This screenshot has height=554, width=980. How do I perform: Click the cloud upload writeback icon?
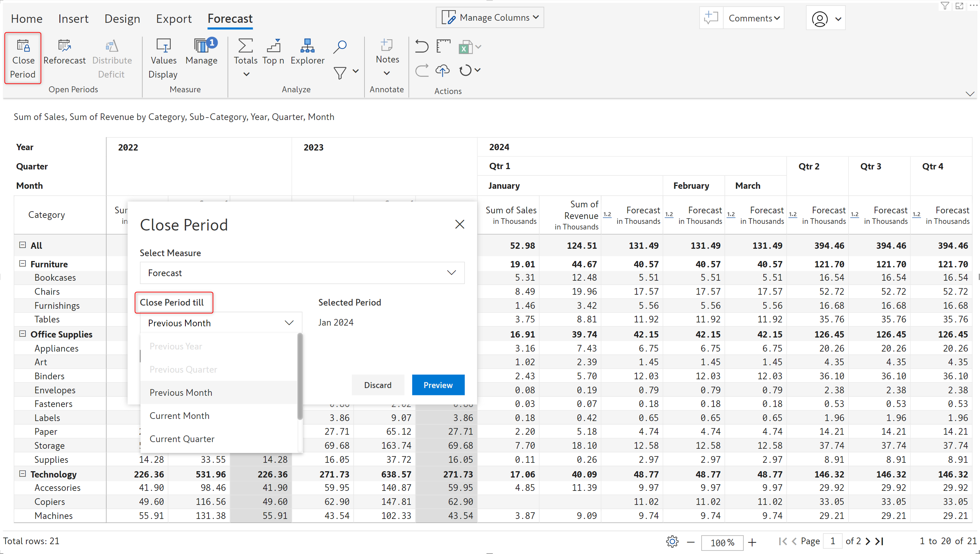tap(442, 71)
